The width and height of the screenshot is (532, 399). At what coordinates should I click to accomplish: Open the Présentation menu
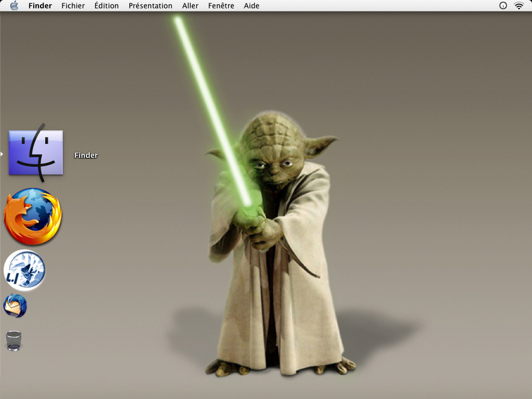click(150, 6)
